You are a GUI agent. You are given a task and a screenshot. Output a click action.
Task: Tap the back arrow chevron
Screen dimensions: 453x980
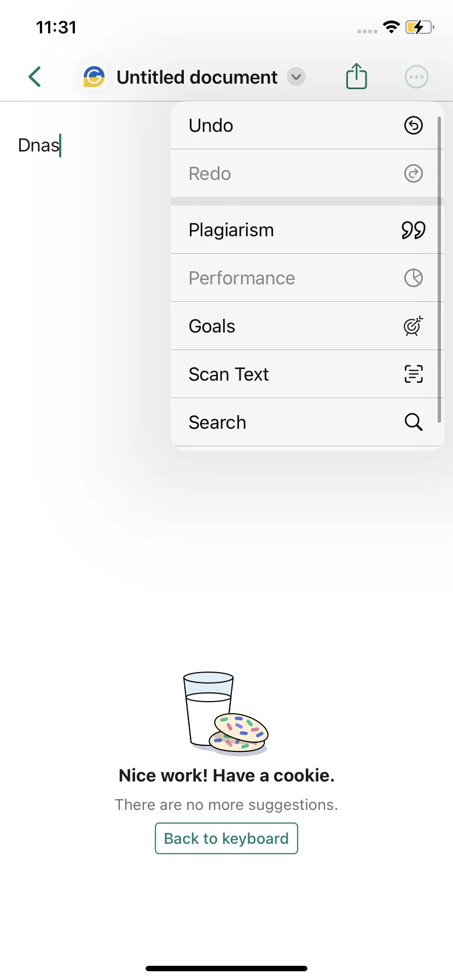tap(35, 77)
